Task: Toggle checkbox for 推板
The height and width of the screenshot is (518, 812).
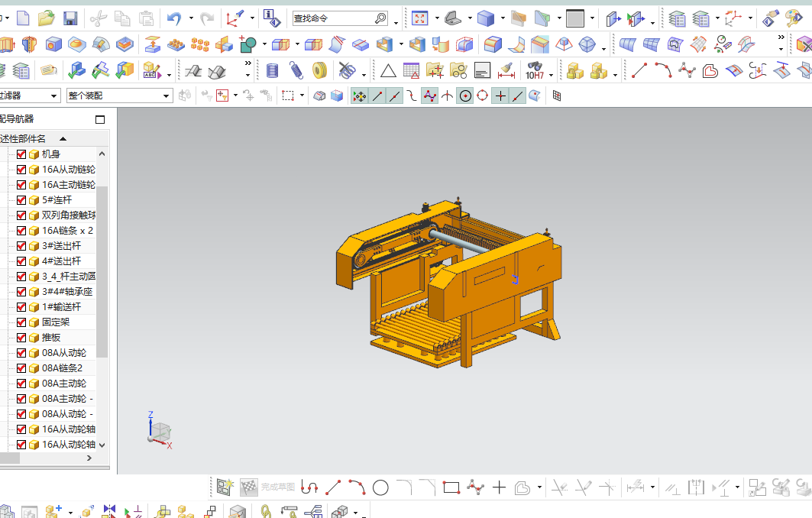Action: click(21, 338)
